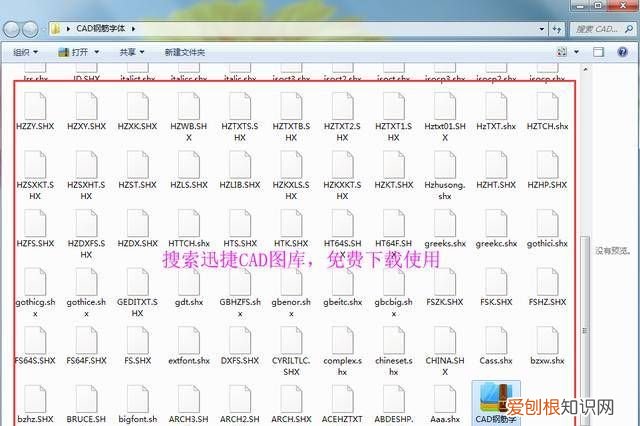
Task: Select the file named HZKT.SHX
Action: pos(393,170)
